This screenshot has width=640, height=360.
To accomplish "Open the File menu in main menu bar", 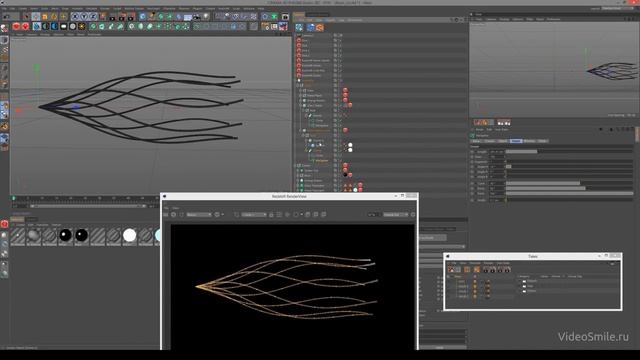I will pyautogui.click(x=4, y=8).
